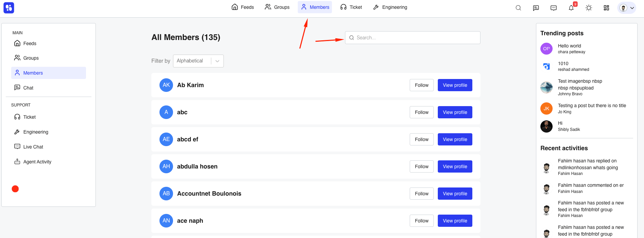Open post 'Testing a post but there is no title'
Screen dimensions: 644x238
(592, 105)
